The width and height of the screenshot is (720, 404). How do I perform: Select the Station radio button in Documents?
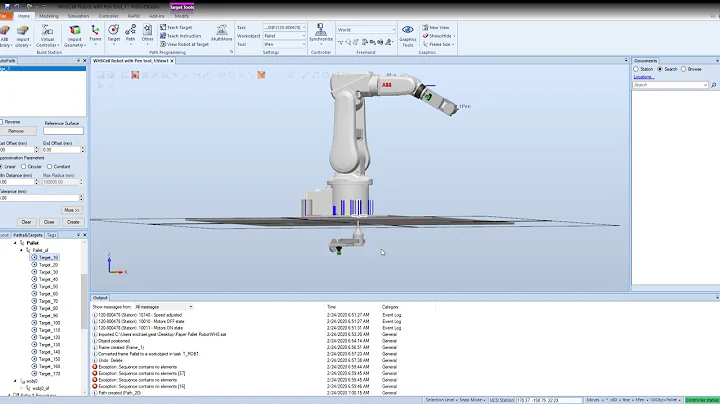pyautogui.click(x=636, y=69)
